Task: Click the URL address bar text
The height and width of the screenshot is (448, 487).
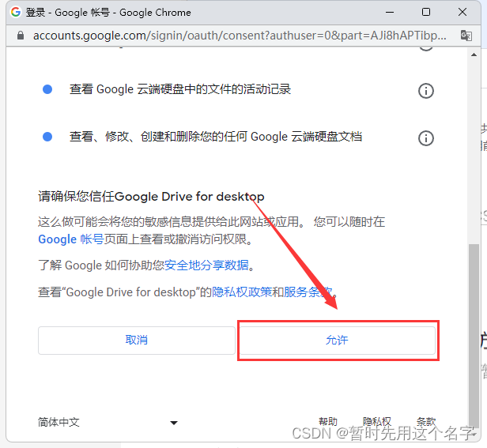Action: (x=240, y=36)
